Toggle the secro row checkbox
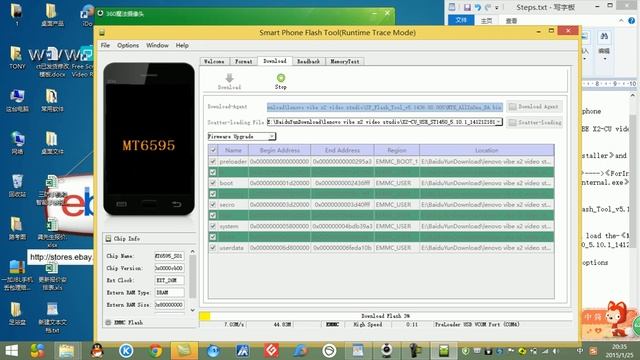 213,204
